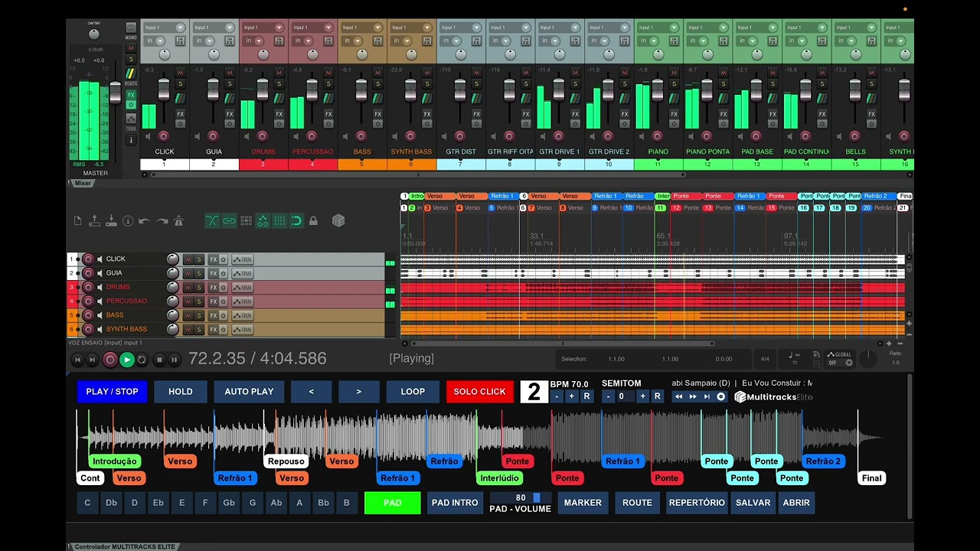The height and width of the screenshot is (551, 980).
Task: Solo the GUIA track in track list
Action: [x=199, y=273]
